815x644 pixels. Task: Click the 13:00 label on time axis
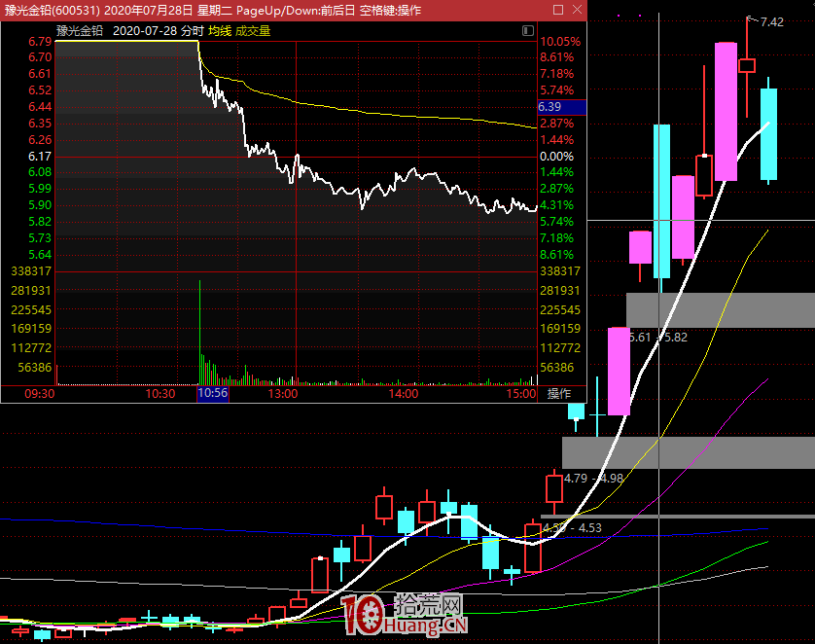tap(282, 394)
